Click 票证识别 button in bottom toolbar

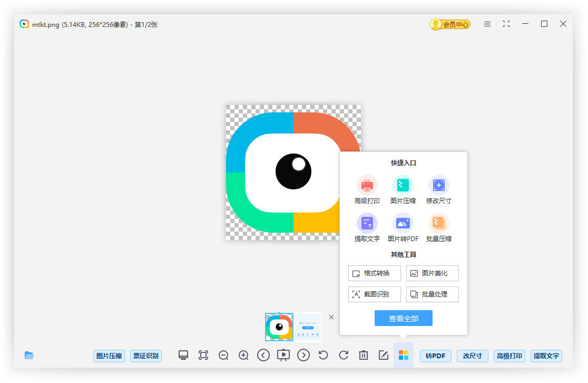146,356
